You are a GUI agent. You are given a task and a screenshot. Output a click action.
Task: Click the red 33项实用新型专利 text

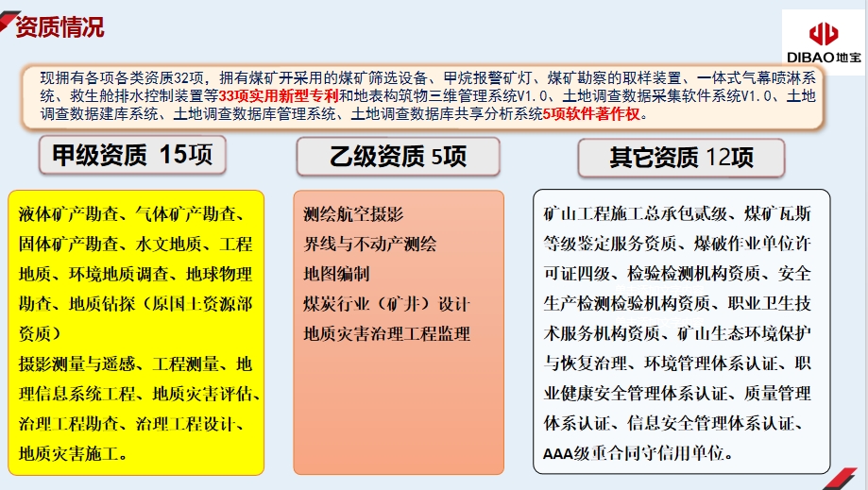click(279, 96)
